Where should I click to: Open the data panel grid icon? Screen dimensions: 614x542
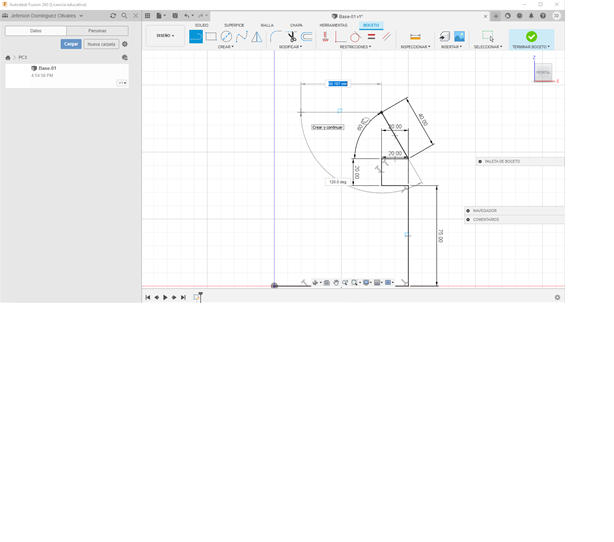pos(148,16)
